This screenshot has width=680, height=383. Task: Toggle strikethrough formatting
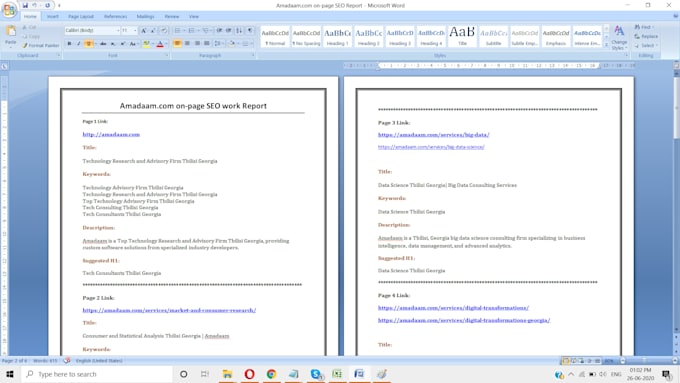(x=103, y=43)
